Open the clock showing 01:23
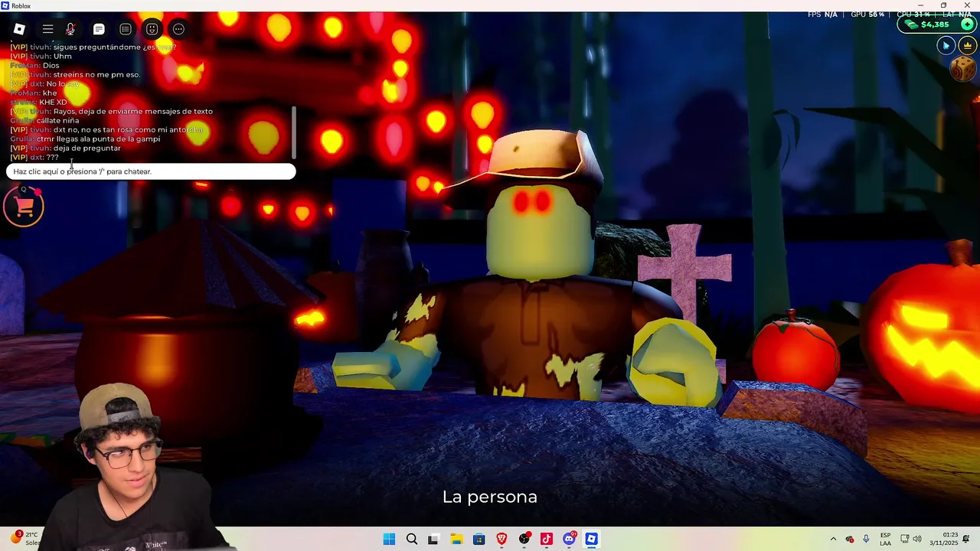The width and height of the screenshot is (980, 551). coord(945,539)
